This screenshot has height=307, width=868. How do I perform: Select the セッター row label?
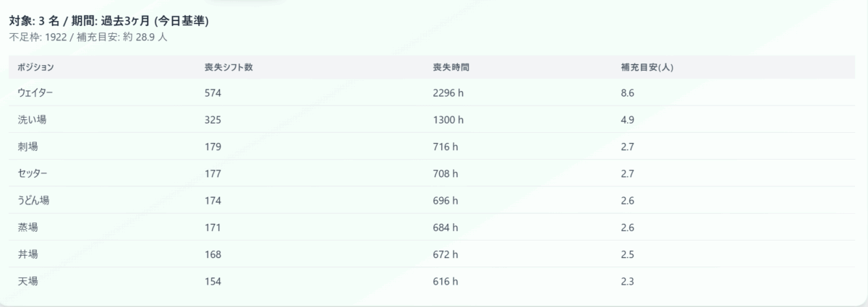point(33,173)
